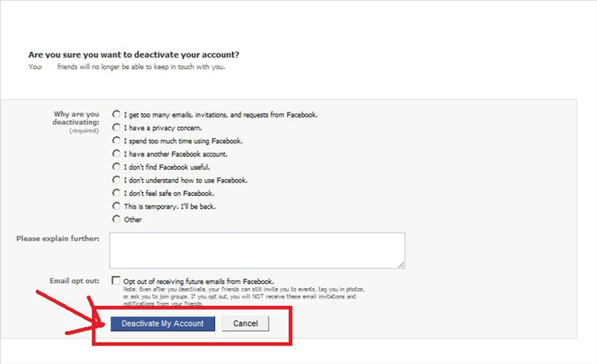Select 'I spend too much time using Facebook'
This screenshot has height=364, width=597.
click(116, 141)
